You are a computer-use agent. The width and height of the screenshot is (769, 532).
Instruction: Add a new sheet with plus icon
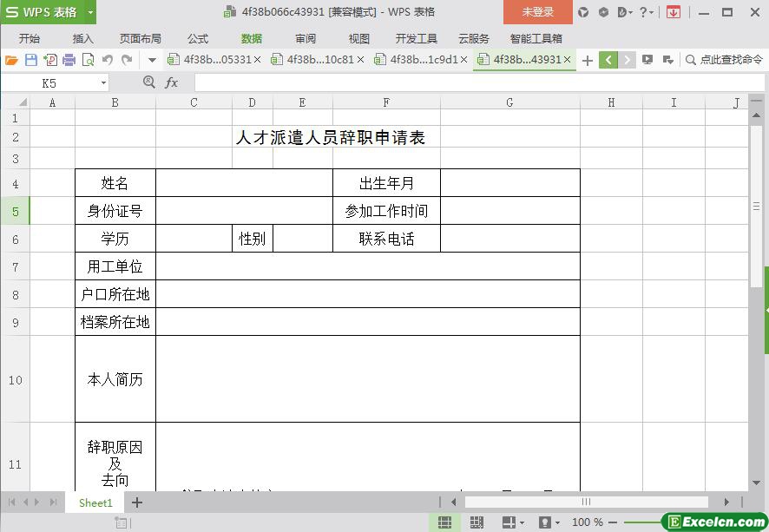pos(136,502)
